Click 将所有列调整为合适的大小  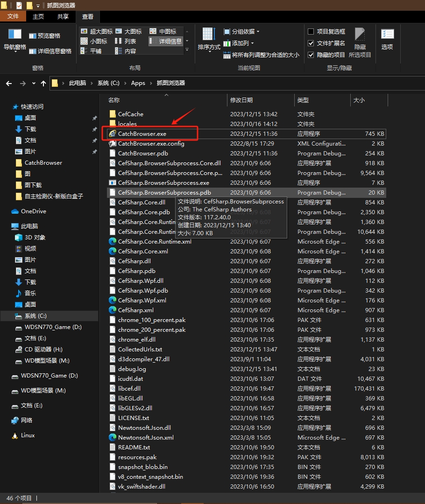point(261,55)
